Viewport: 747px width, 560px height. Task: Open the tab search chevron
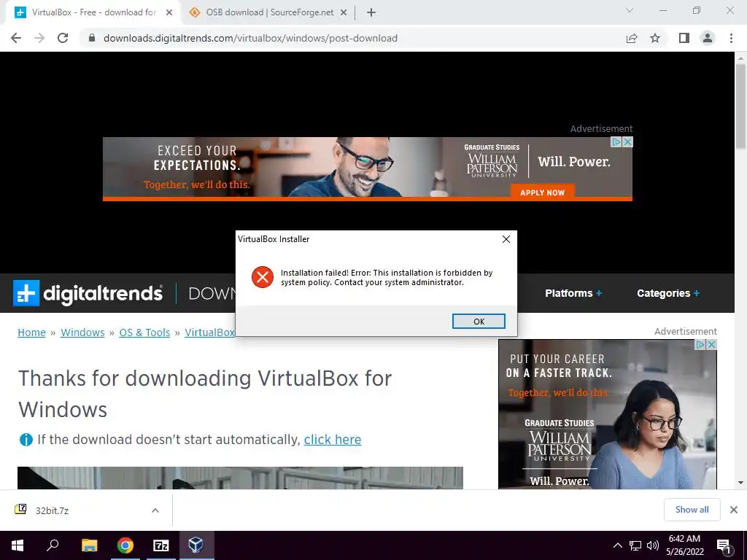(630, 10)
